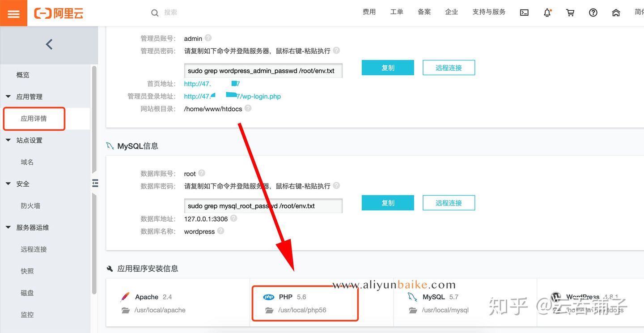Click 远程连接 button in MySQL信息
Image resolution: width=644 pixels, height=333 pixels.
pos(449,203)
